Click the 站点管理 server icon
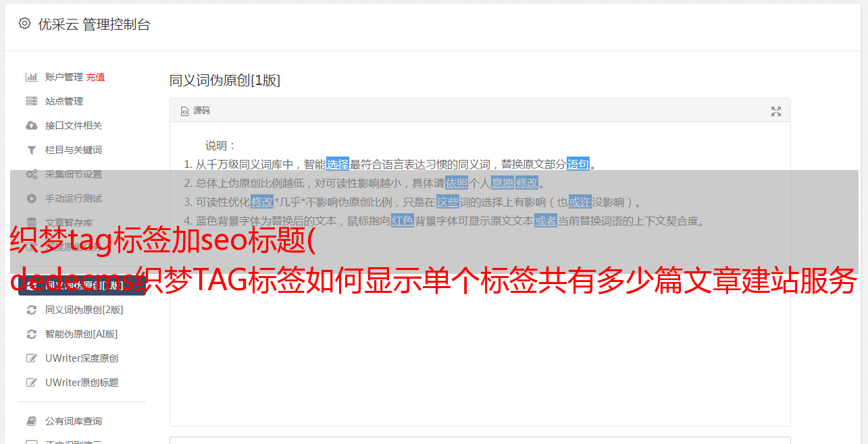Viewport: 868px width, 444px height. pos(31,101)
